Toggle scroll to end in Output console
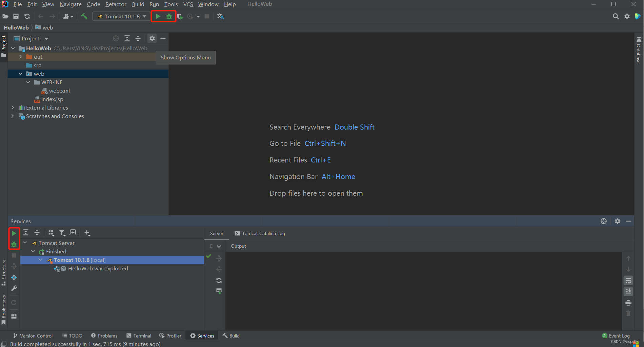This screenshot has height=347, width=644. click(x=628, y=291)
